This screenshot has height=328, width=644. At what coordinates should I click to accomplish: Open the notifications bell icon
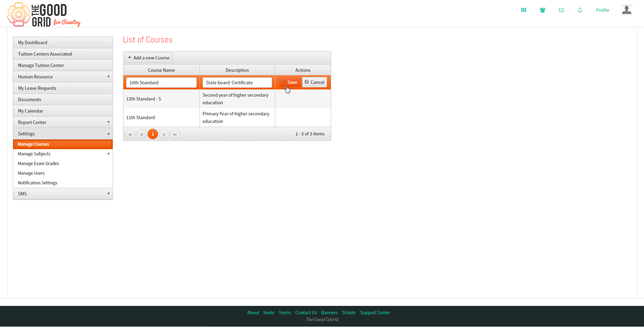pyautogui.click(x=580, y=10)
